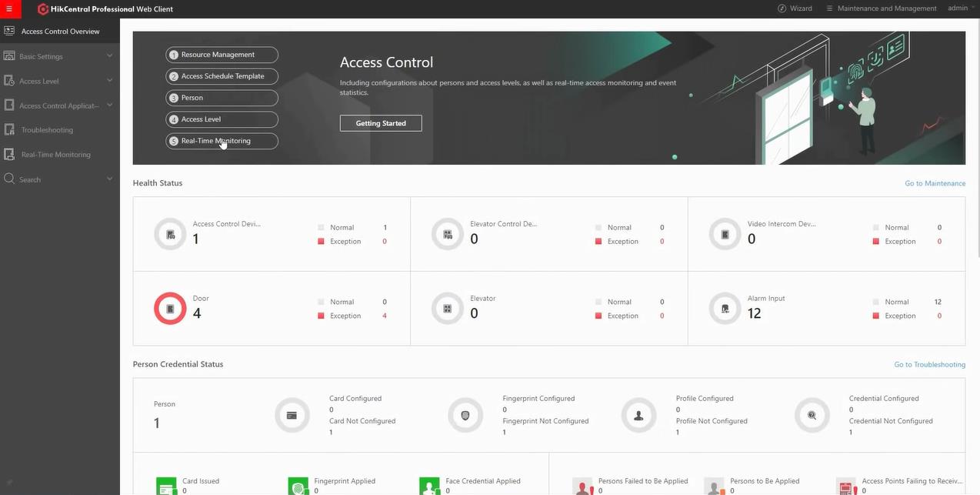Image resolution: width=980 pixels, height=495 pixels.
Task: Click the Fingerprint Not Configured label
Action: click(x=545, y=421)
